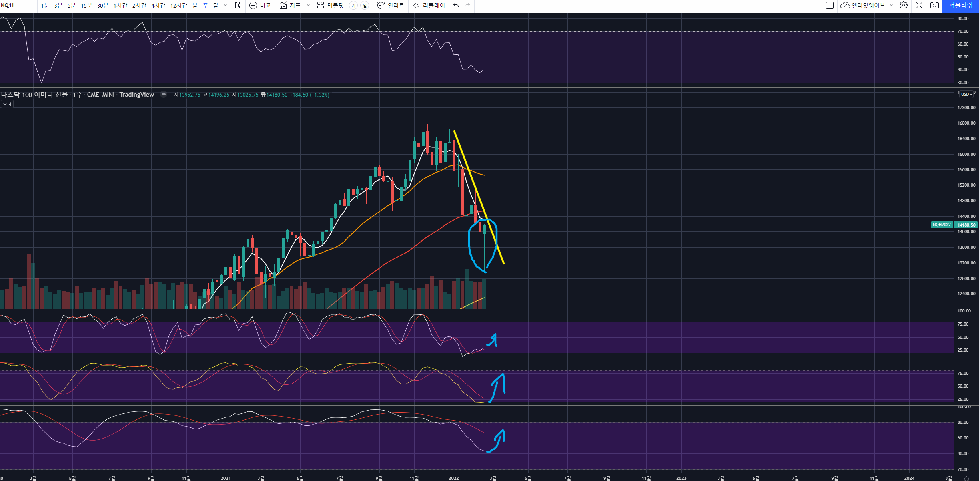Take a chart snapshot with camera icon

[x=934, y=5]
